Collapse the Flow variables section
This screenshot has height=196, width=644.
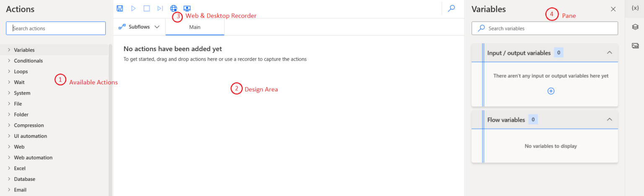tap(610, 120)
